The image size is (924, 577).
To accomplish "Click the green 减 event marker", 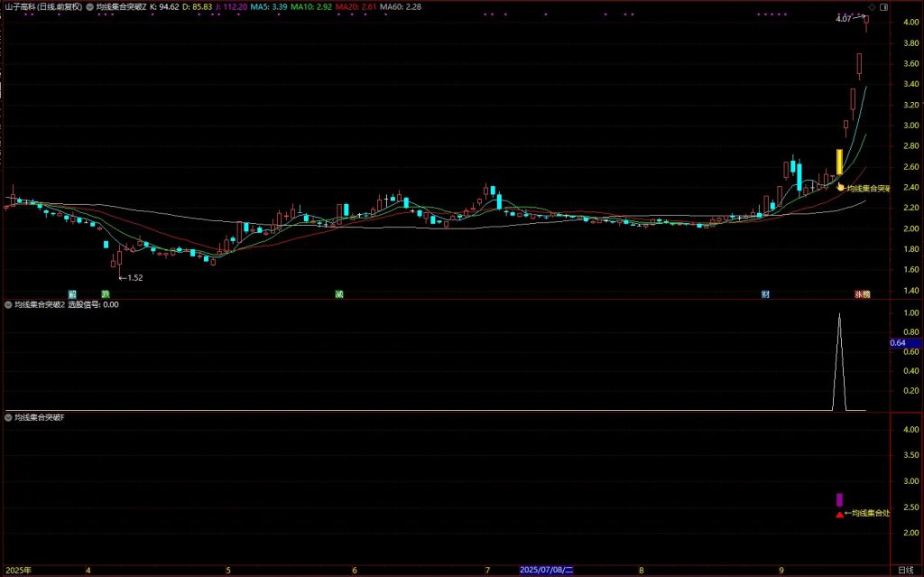I will click(x=339, y=293).
